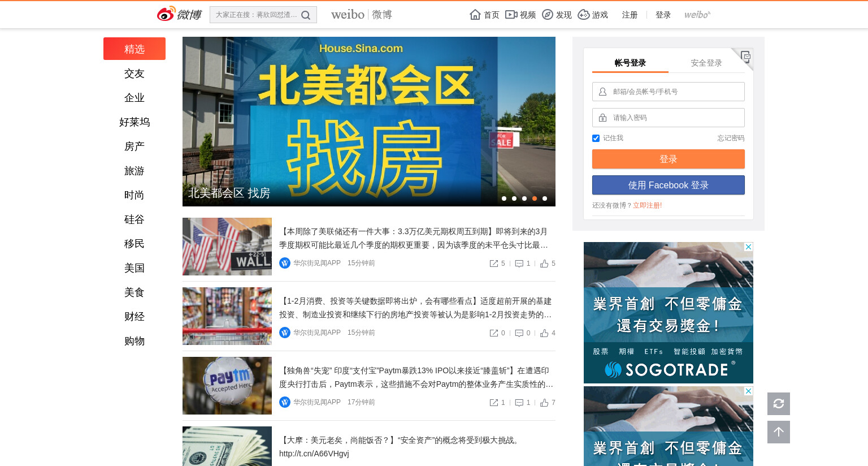Focus the 邮箱/会员帐号/手机号 input field
The image size is (868, 466).
pos(669,92)
